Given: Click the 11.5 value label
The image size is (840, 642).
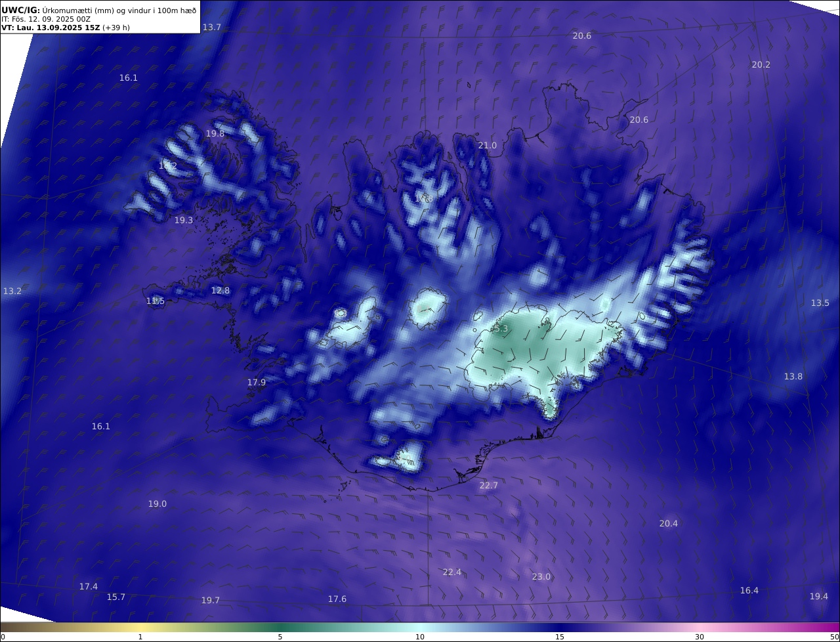Looking at the screenshot, I should (x=156, y=301).
